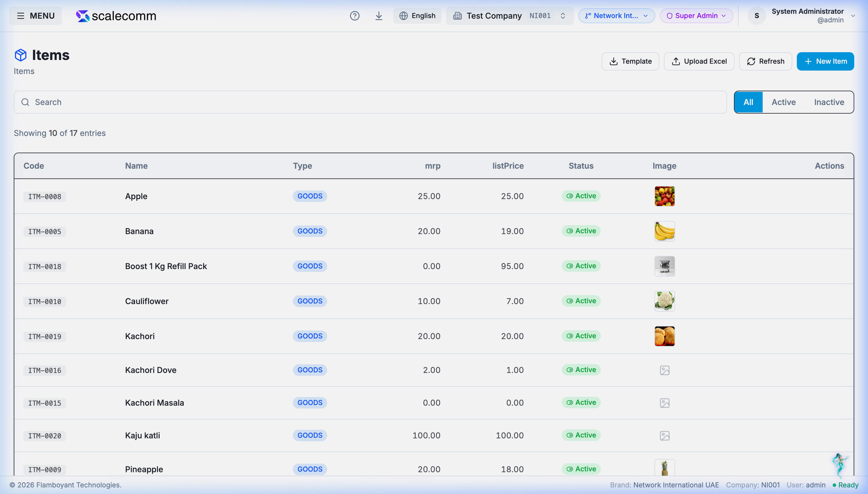The image size is (868, 494).
Task: Click the Upload Excel button
Action: (x=699, y=61)
